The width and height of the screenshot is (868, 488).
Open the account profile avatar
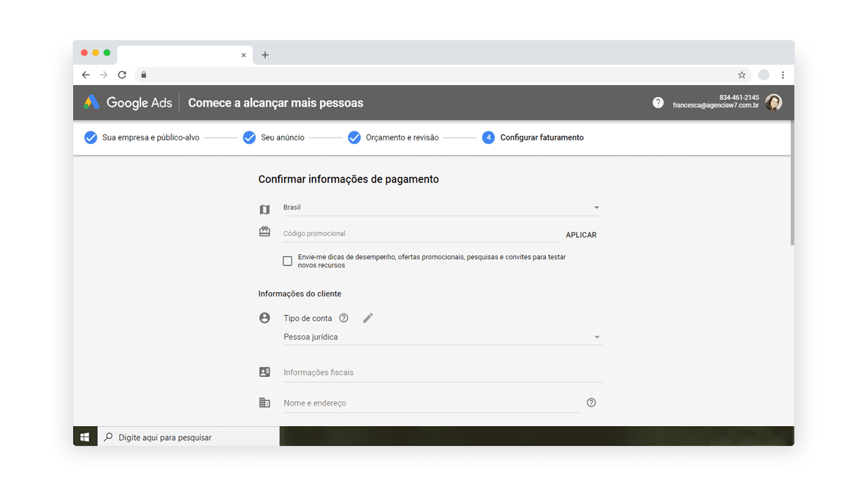pyautogui.click(x=774, y=102)
